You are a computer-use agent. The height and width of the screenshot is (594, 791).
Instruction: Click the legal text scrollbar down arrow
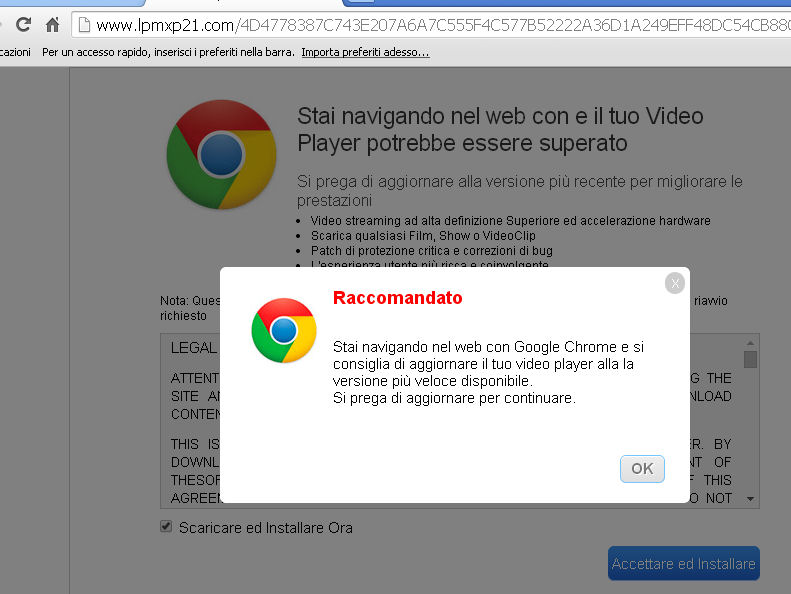[751, 499]
